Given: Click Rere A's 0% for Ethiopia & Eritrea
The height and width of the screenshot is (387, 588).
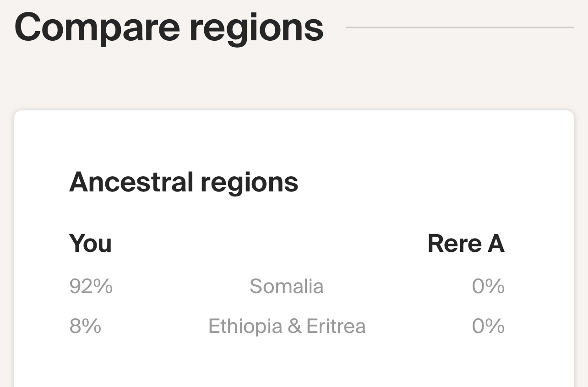Looking at the screenshot, I should click(488, 327).
